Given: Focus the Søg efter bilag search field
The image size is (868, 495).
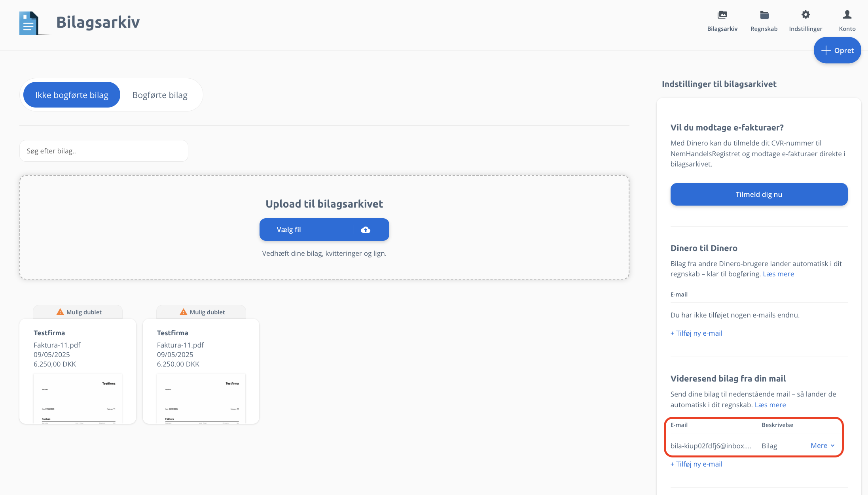Looking at the screenshot, I should point(104,151).
